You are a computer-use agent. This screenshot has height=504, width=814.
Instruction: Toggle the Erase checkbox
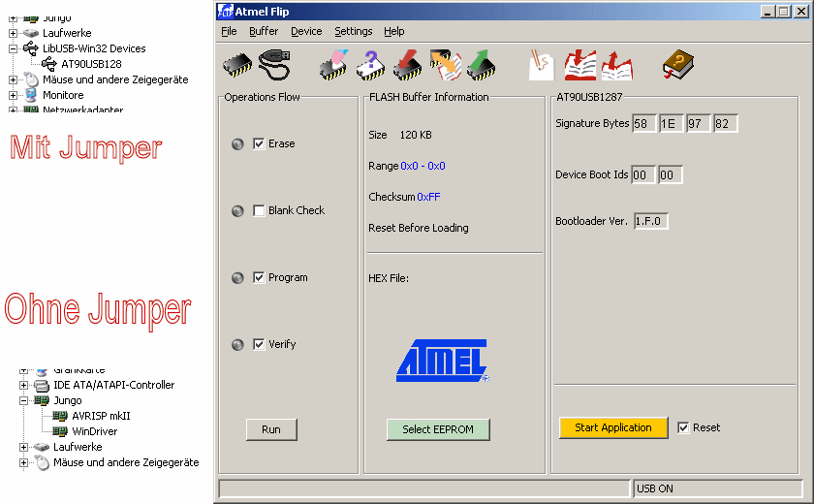[259, 143]
